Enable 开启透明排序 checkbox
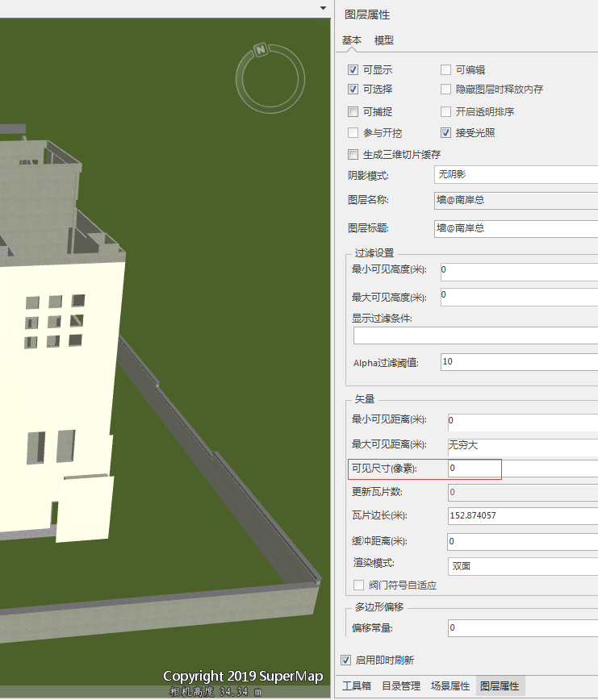Viewport: 598px width, 700px height. [445, 111]
